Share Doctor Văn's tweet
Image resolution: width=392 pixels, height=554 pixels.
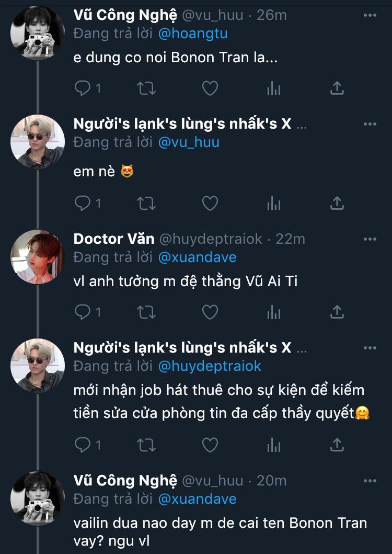pos(337,312)
